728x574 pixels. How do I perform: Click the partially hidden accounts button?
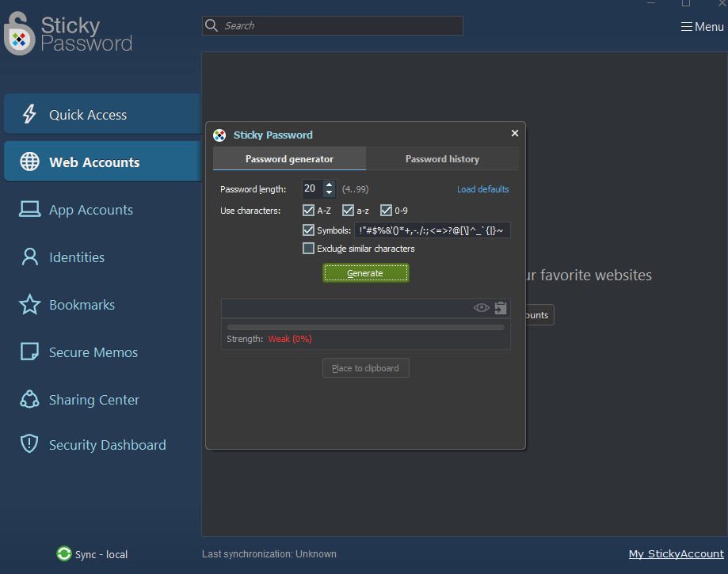(x=540, y=314)
